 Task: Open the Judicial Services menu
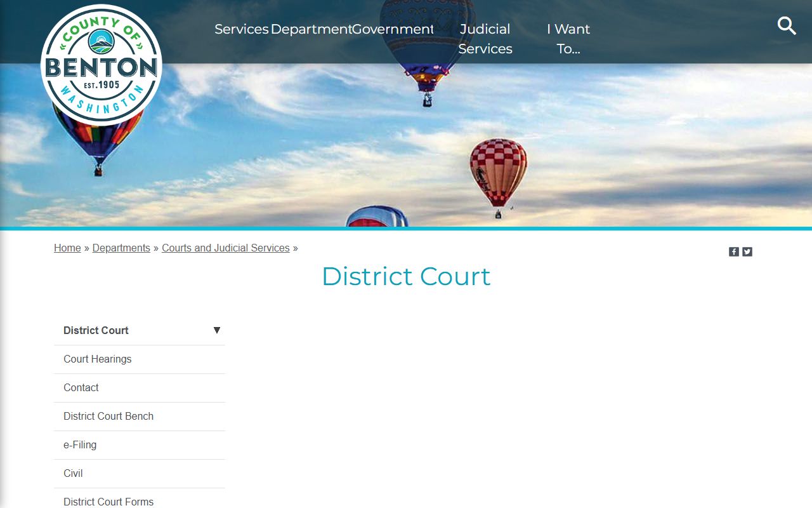tap(485, 39)
